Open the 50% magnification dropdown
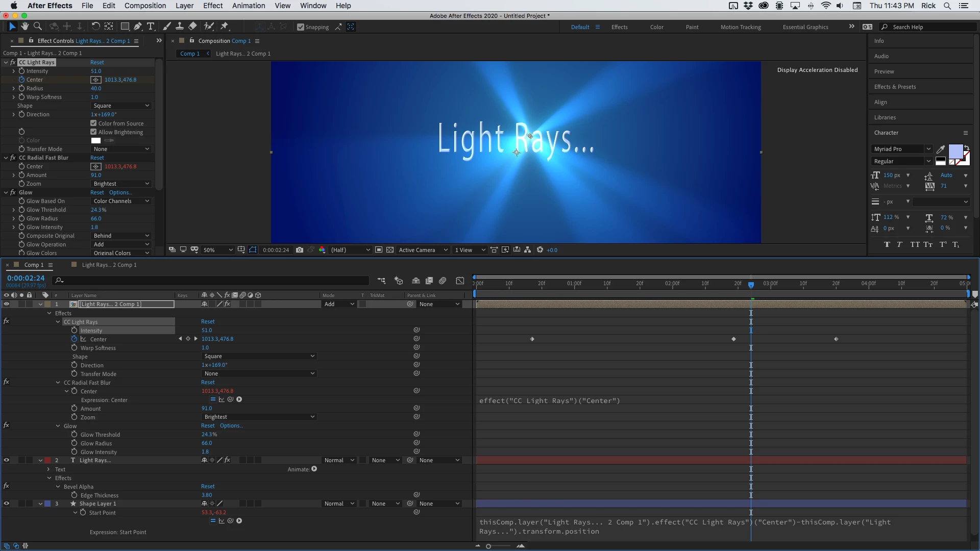The height and width of the screenshot is (551, 980). click(218, 250)
